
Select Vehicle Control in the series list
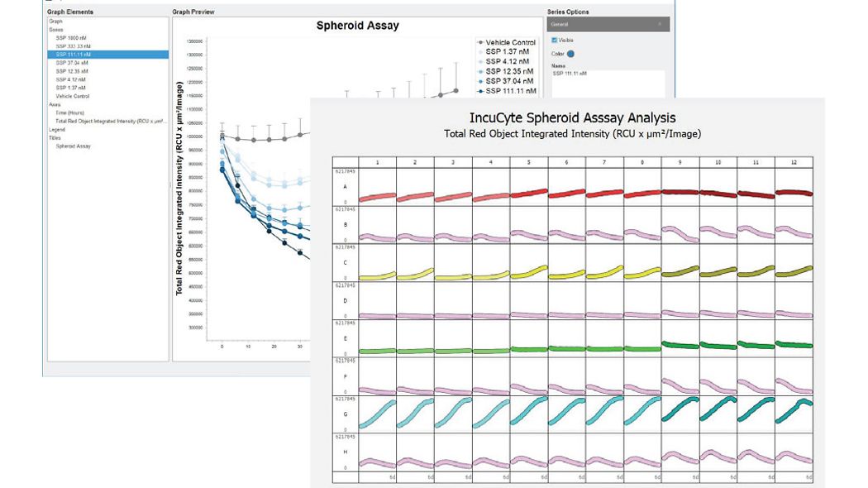tap(72, 96)
